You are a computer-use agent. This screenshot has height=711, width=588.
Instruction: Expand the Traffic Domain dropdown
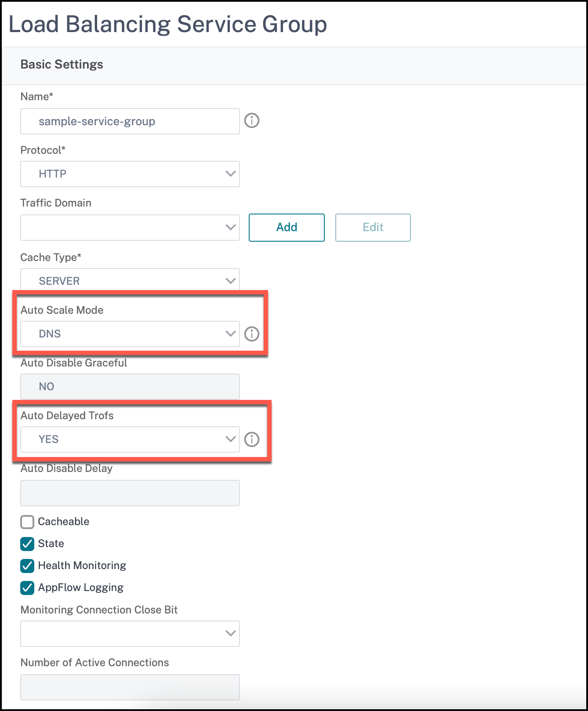click(x=130, y=228)
